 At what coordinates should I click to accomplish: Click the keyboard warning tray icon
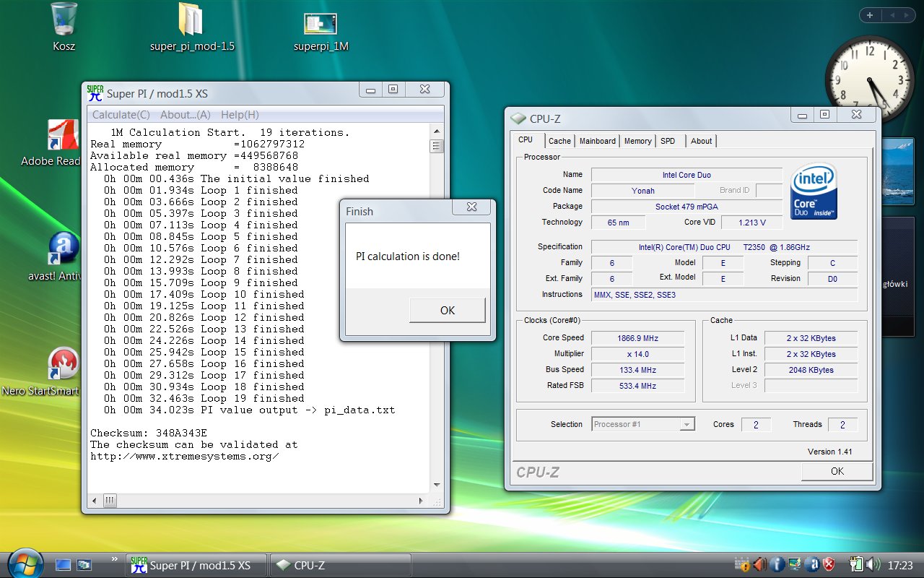click(x=741, y=564)
